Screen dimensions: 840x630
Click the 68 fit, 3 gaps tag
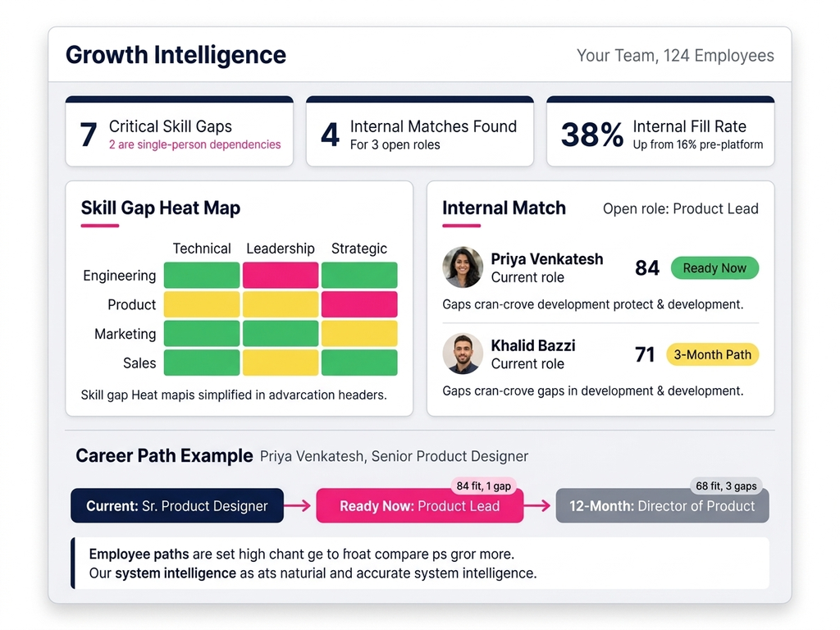pos(725,486)
